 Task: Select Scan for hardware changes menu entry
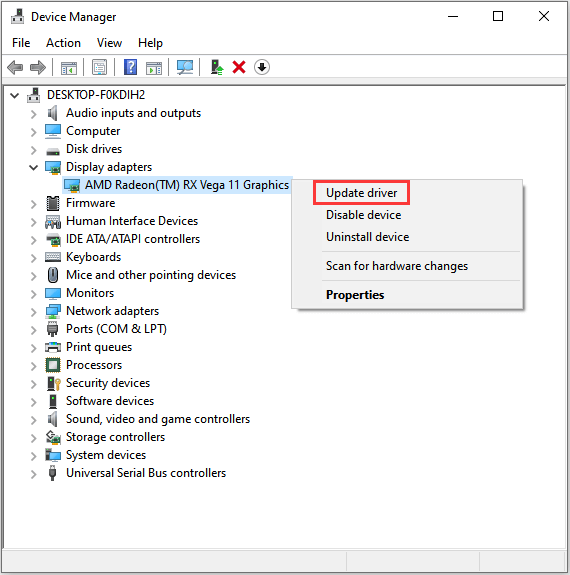[397, 266]
